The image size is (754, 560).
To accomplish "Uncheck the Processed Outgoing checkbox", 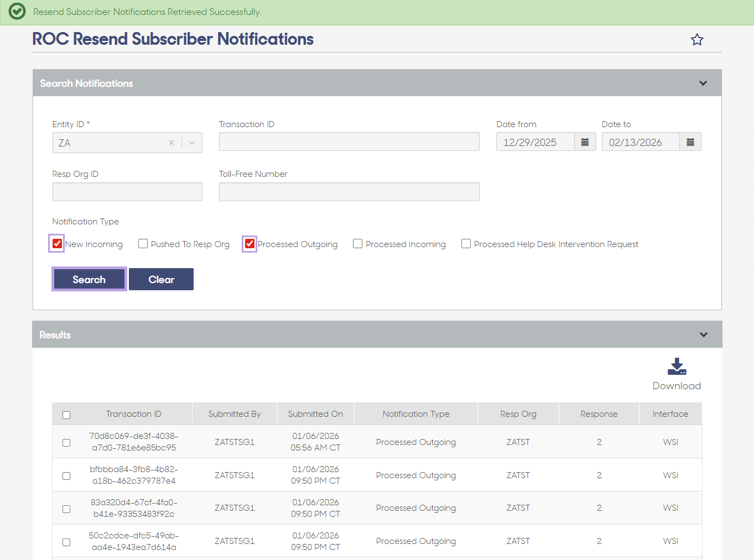I will (249, 244).
